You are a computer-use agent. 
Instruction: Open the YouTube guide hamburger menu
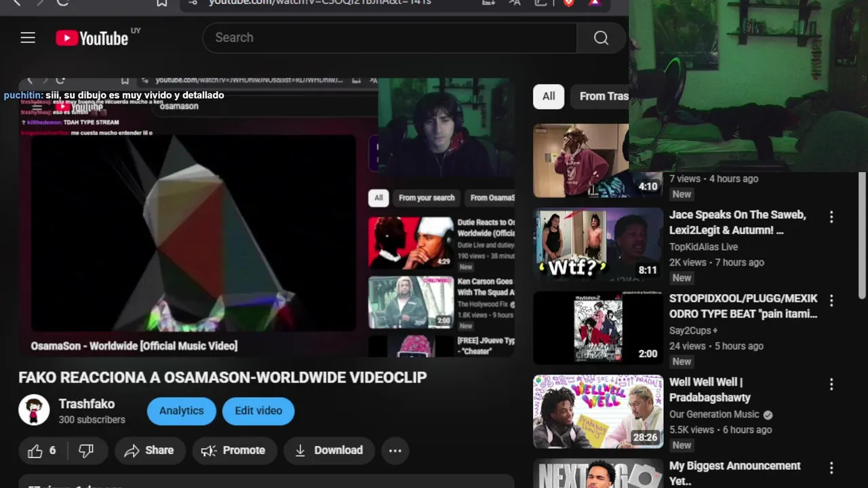[28, 38]
